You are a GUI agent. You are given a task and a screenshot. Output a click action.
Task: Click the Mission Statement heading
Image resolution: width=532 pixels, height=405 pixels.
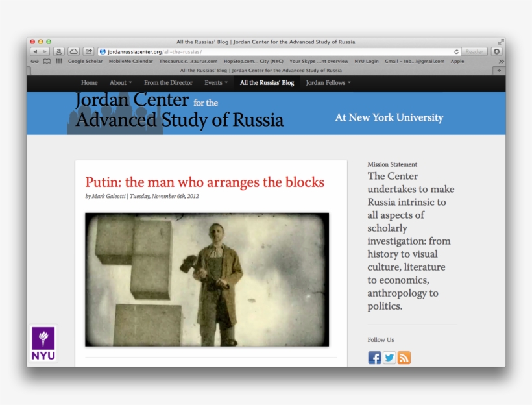click(x=392, y=164)
